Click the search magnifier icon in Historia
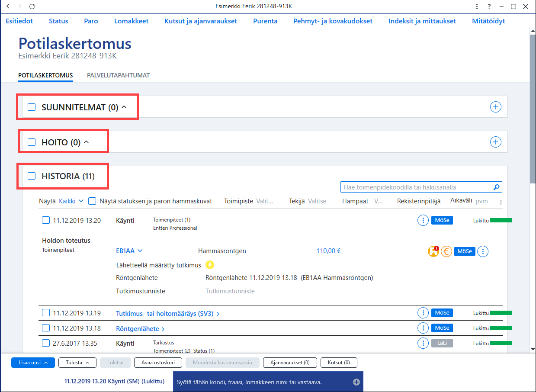Image resolution: width=536 pixels, height=392 pixels. click(x=497, y=187)
